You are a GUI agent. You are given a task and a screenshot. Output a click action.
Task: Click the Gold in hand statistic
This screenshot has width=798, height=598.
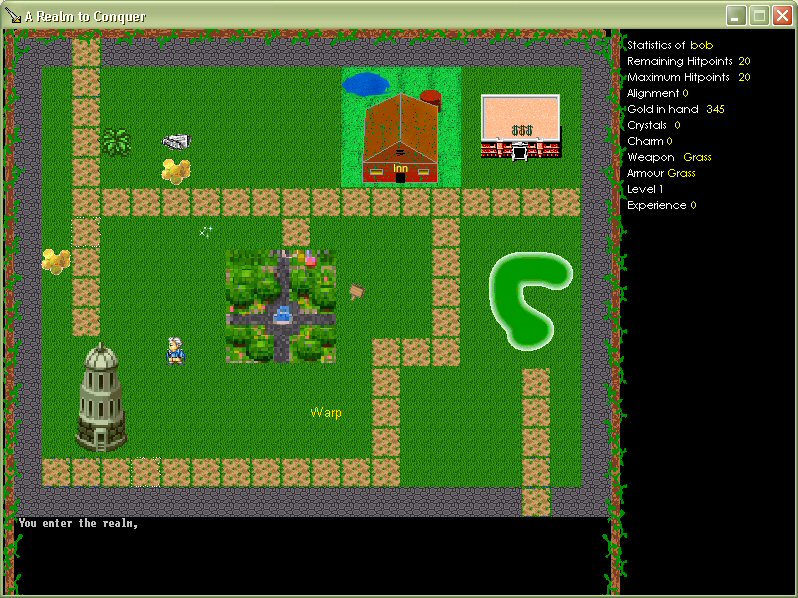(x=675, y=109)
